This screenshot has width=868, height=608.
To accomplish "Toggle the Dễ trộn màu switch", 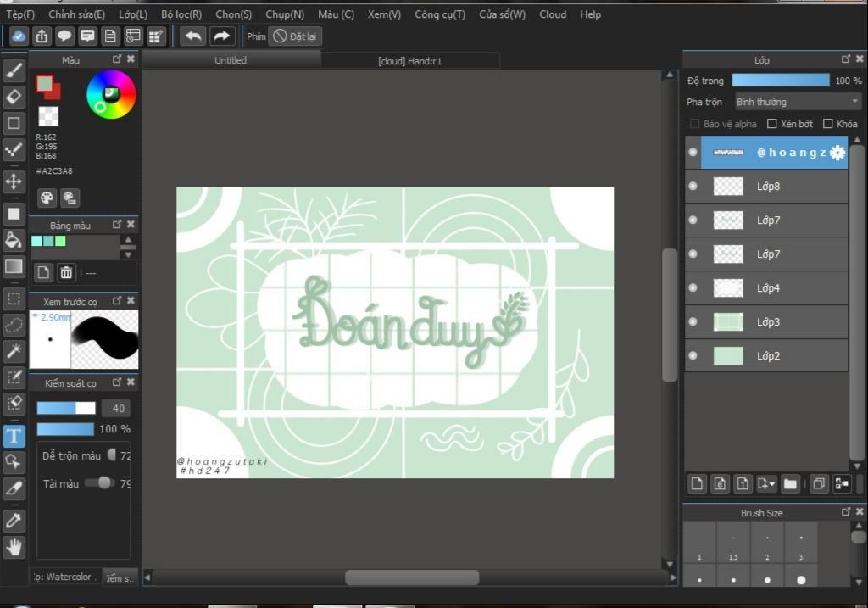I will (x=113, y=455).
